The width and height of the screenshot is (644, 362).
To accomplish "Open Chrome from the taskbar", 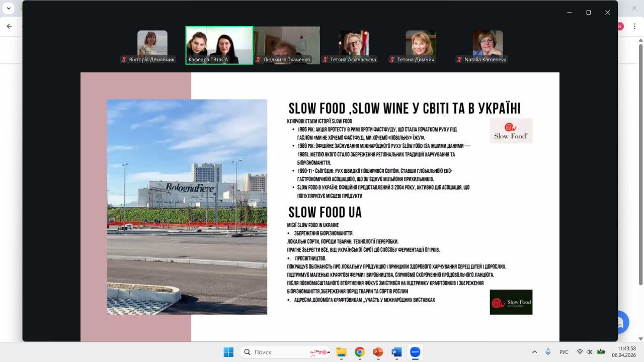I will click(x=360, y=352).
